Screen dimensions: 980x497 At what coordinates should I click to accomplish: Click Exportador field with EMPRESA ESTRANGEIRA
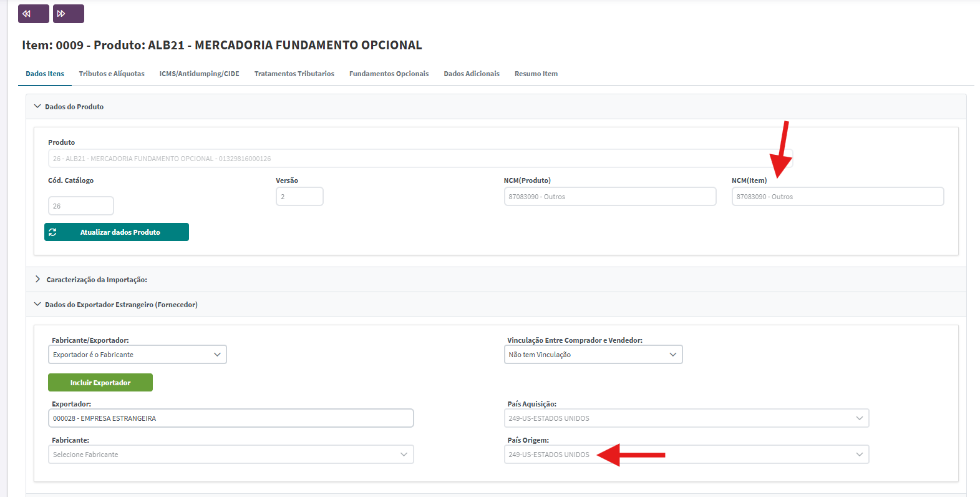(x=231, y=418)
